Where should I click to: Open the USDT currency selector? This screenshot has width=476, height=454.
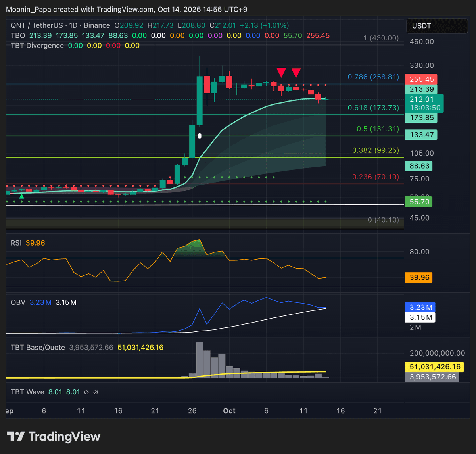point(437,26)
